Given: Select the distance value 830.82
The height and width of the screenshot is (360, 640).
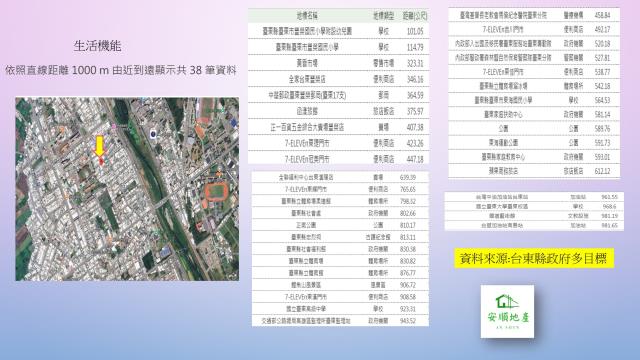Looking at the screenshot, I should (408, 261).
